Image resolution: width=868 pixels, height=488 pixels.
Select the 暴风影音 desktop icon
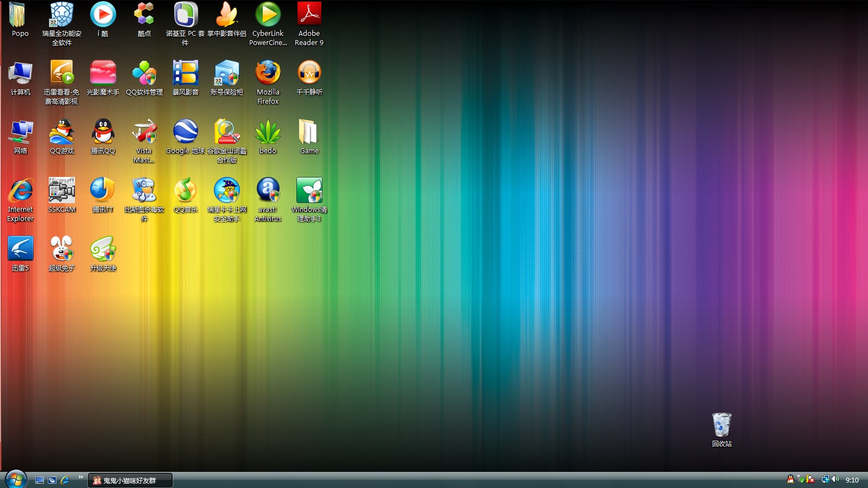[x=186, y=79]
